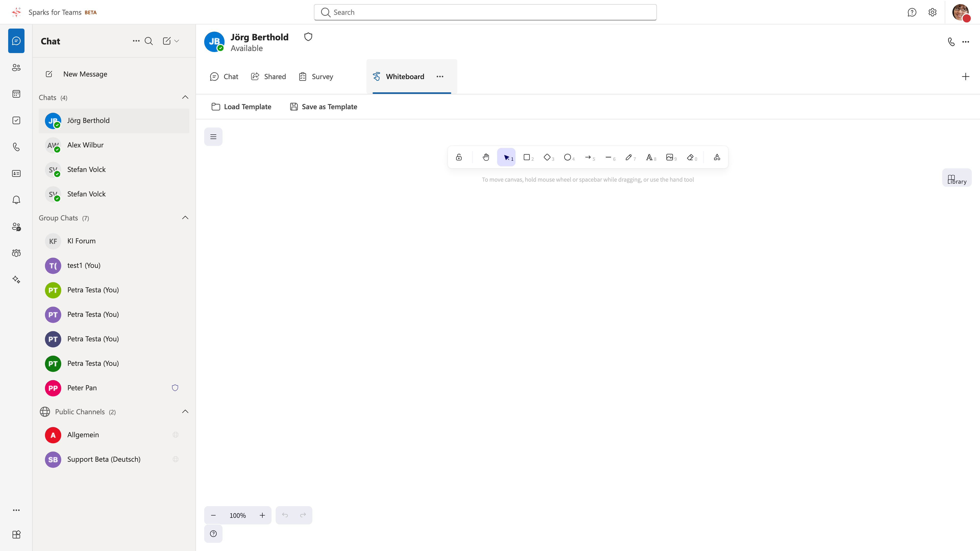
Task: Switch to the Survey tab
Action: click(x=316, y=77)
